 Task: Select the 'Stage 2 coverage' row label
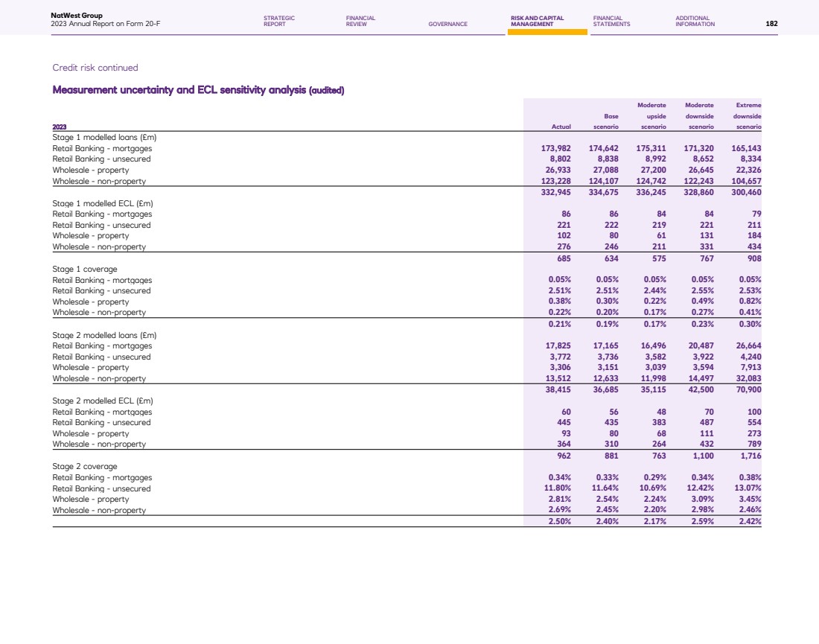84,466
